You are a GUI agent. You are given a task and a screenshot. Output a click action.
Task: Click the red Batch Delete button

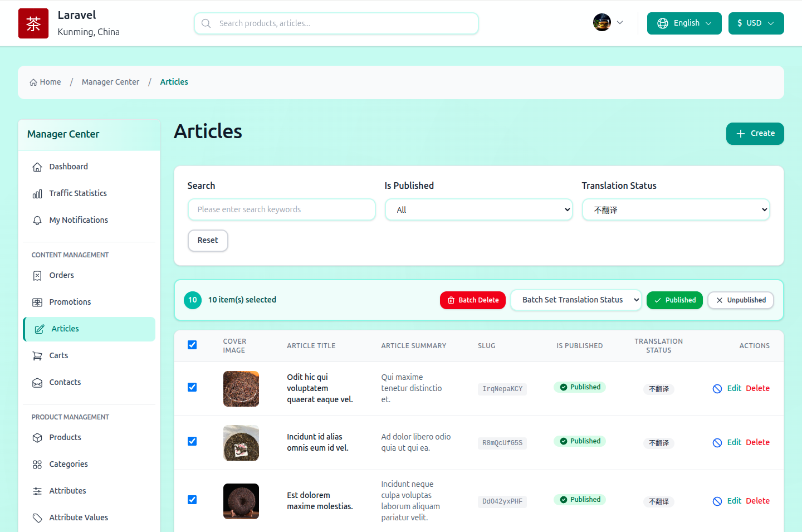(473, 300)
